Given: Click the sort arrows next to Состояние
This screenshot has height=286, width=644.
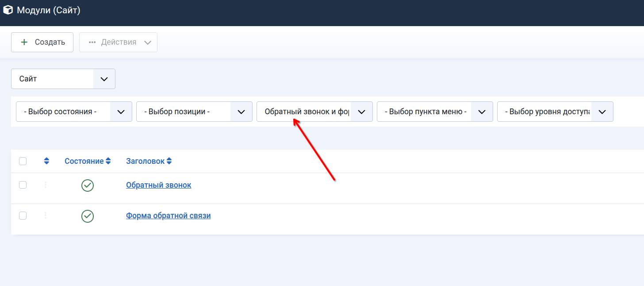Looking at the screenshot, I should (108, 162).
